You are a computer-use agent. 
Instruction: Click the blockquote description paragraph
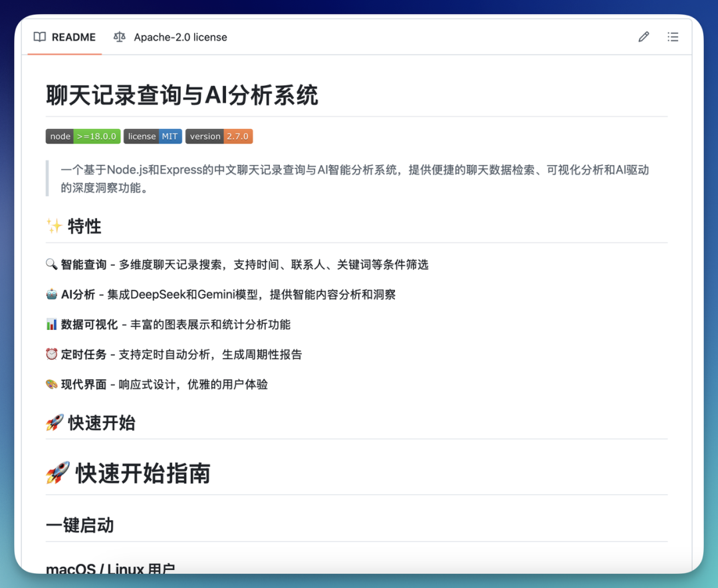pyautogui.click(x=354, y=178)
